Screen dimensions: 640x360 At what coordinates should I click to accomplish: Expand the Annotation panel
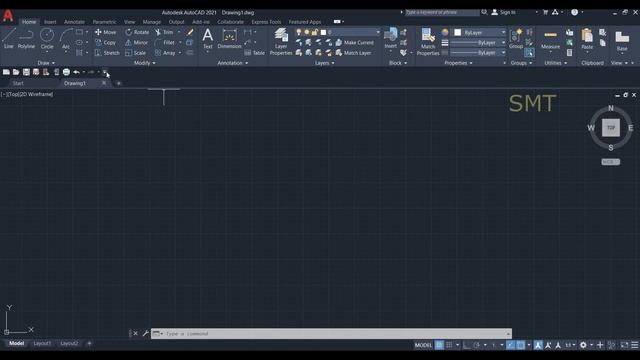pyautogui.click(x=233, y=63)
